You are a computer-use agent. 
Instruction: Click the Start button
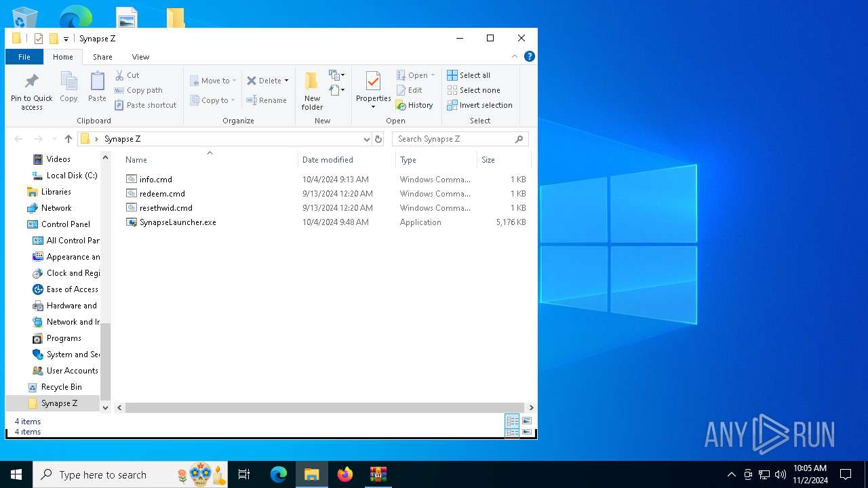(x=16, y=474)
